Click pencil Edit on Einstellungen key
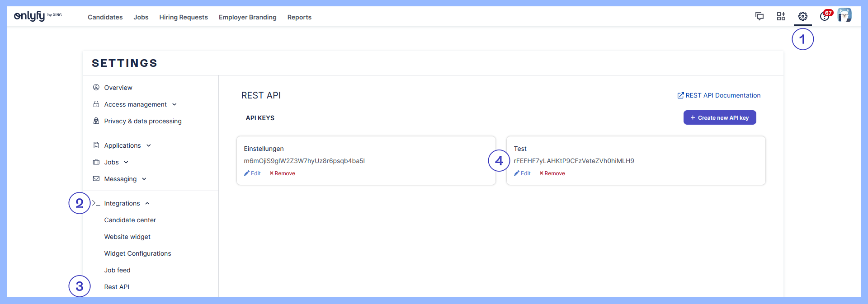This screenshot has height=304, width=868. coord(252,173)
